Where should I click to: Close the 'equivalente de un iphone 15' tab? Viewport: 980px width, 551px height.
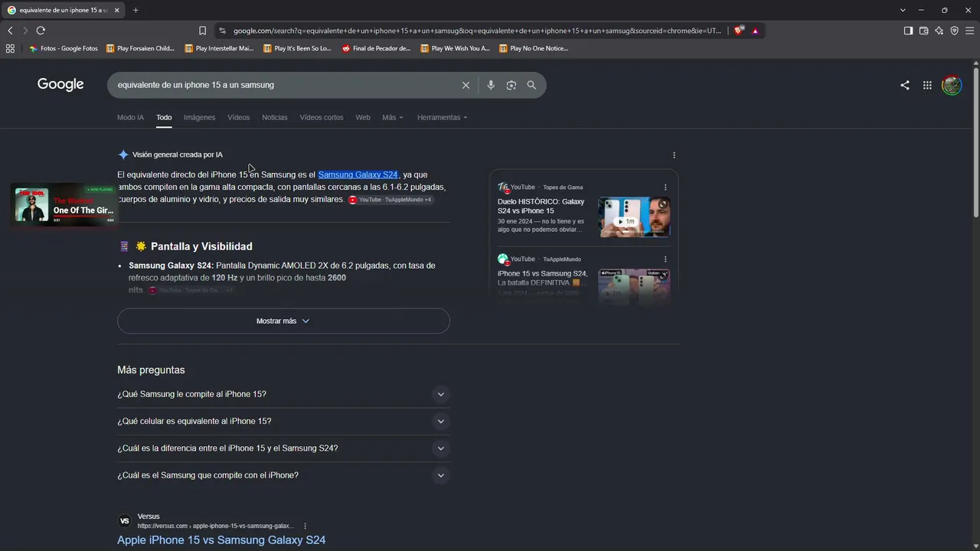coord(116,10)
